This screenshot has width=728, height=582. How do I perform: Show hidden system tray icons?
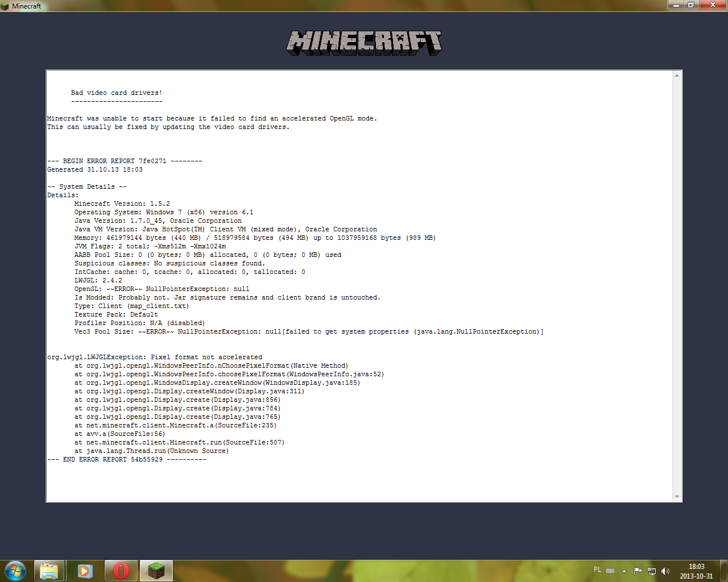pyautogui.click(x=624, y=571)
